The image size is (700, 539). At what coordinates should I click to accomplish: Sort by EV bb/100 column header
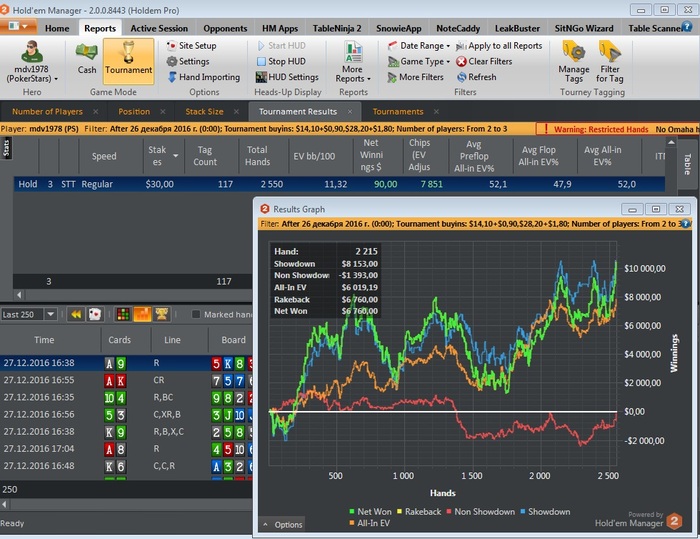(314, 156)
